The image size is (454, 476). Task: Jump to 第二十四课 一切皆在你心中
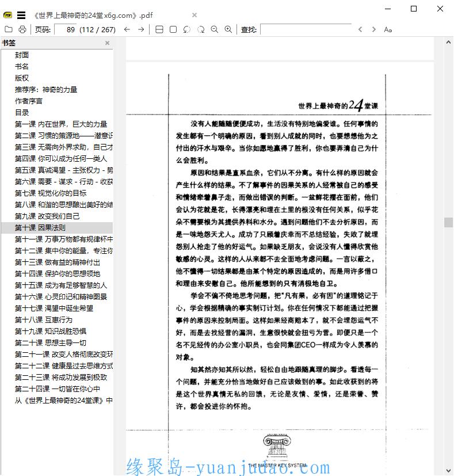point(58,389)
